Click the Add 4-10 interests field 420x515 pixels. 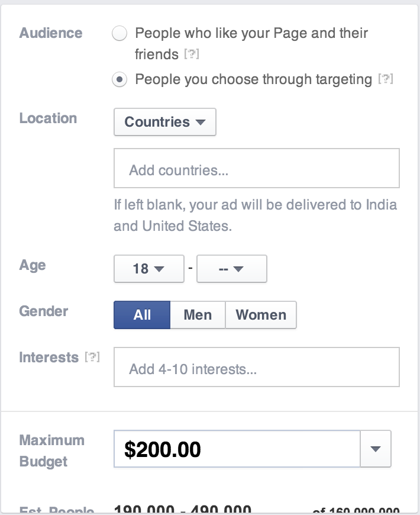[x=257, y=368]
